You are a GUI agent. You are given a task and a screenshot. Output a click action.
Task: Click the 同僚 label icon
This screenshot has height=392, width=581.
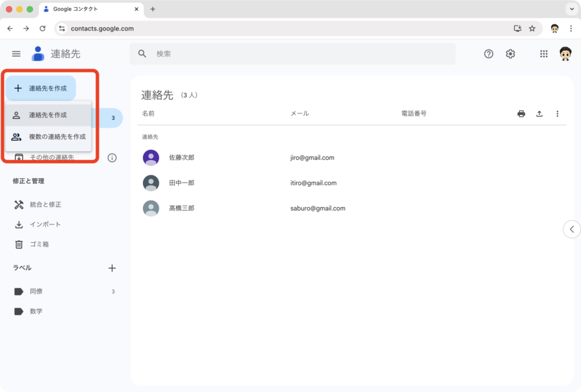tap(19, 291)
